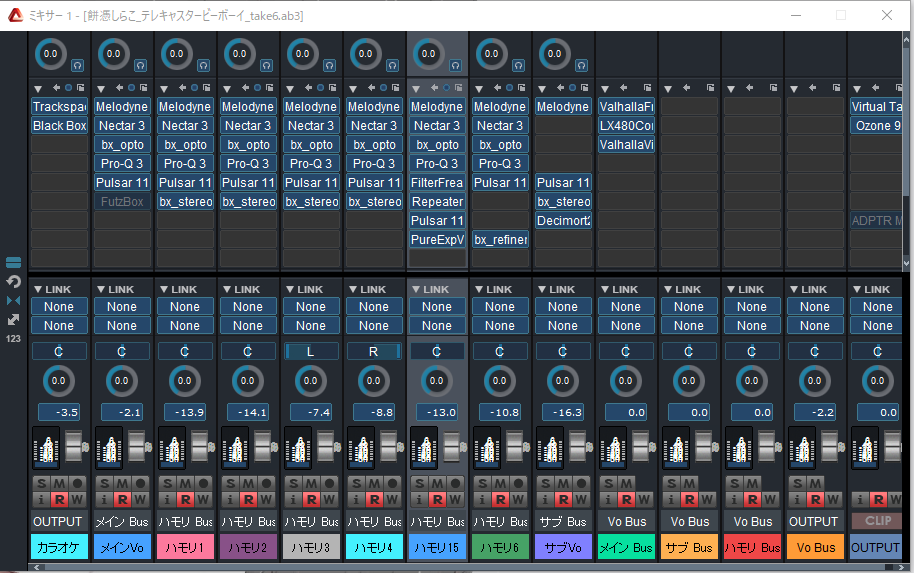Click the effect copy icon on メインVo channel
914x573 pixels.
143,87
